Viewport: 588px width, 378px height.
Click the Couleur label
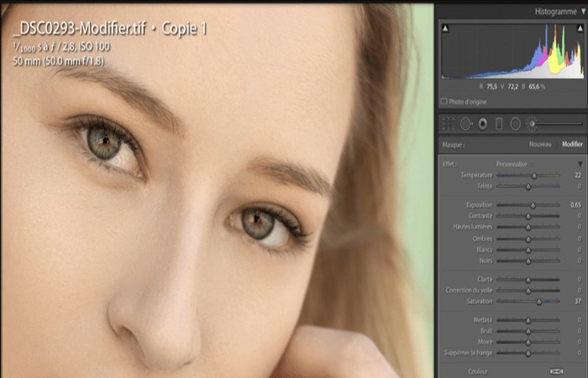[x=478, y=371]
